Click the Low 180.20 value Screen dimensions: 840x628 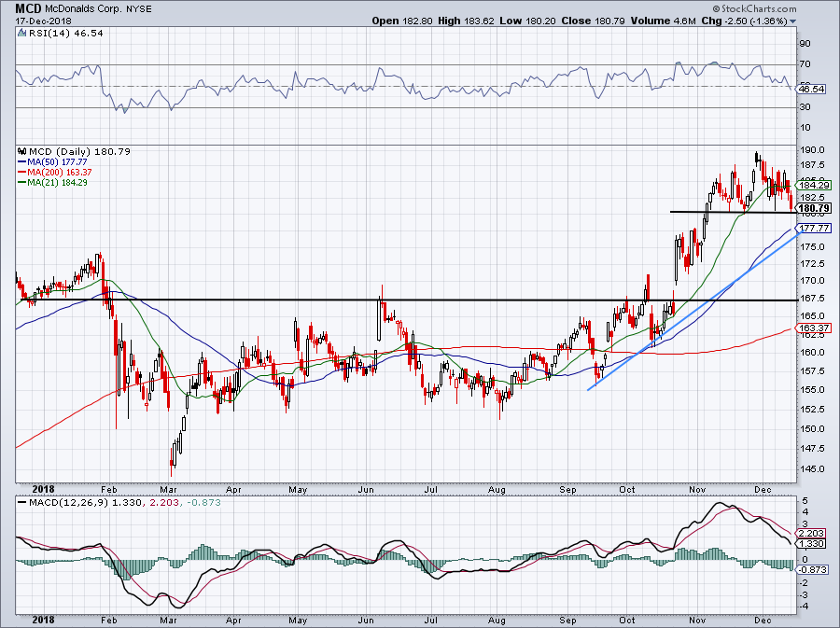pyautogui.click(x=528, y=21)
